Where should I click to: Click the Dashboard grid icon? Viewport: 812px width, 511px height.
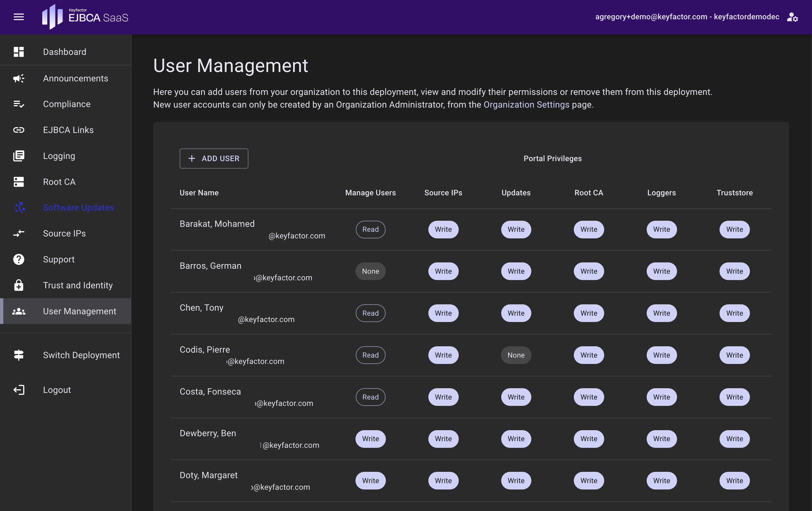(x=18, y=52)
